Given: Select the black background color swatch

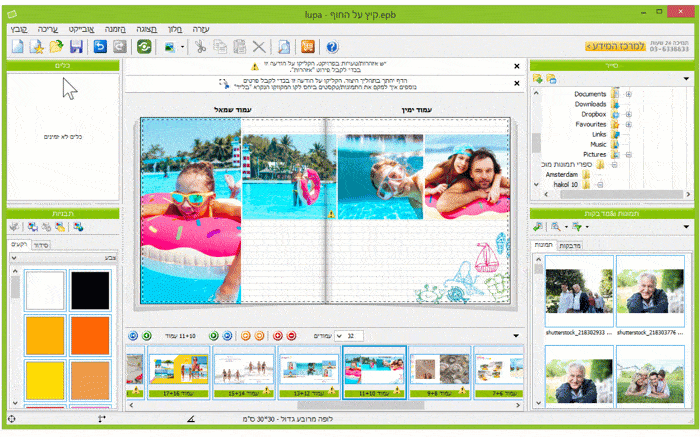Looking at the screenshot, I should pos(90,290).
